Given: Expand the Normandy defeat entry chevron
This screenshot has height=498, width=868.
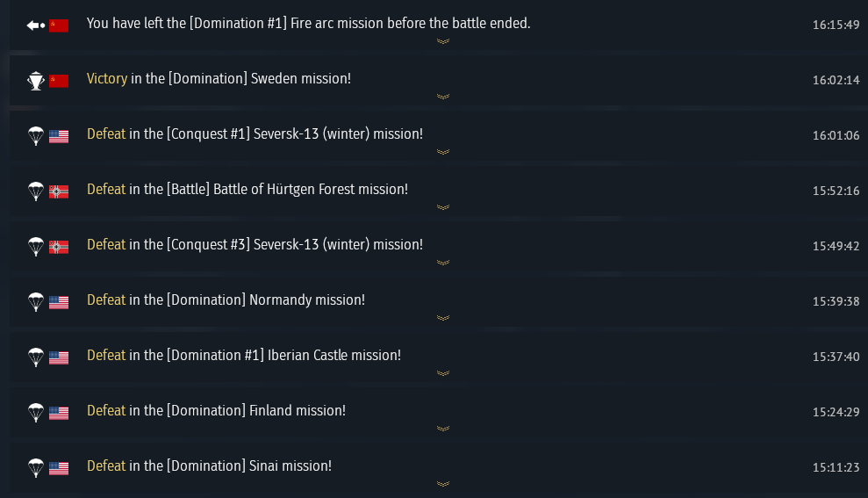Looking at the screenshot, I should [x=443, y=318].
